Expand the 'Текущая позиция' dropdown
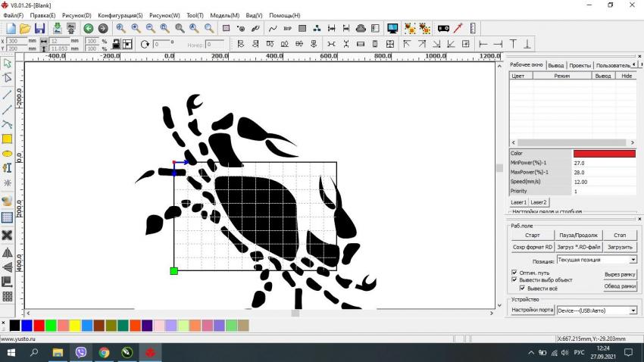Viewport: 644px width, 362px height. pyautogui.click(x=633, y=260)
